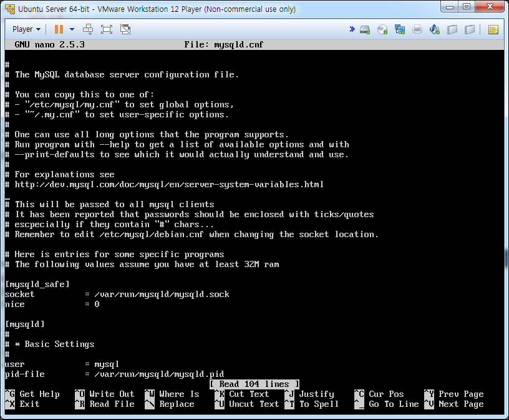
Task: Click the '^J Justify' shortcut
Action: pos(309,394)
